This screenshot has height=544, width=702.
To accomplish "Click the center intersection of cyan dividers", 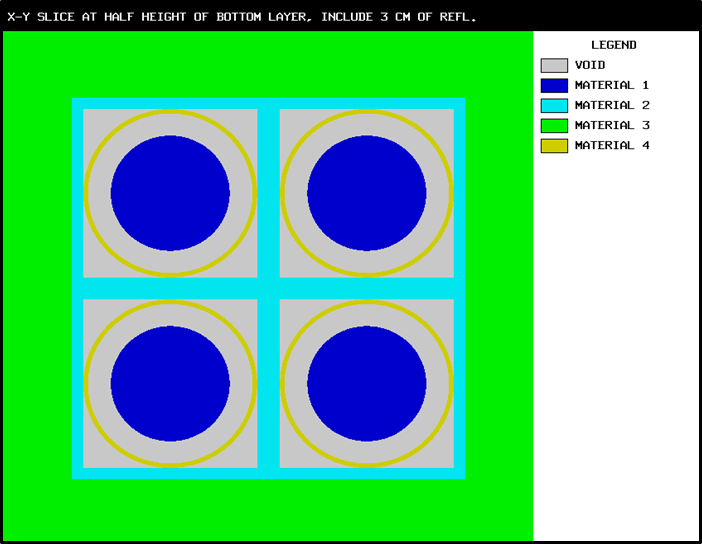I will point(268,288).
